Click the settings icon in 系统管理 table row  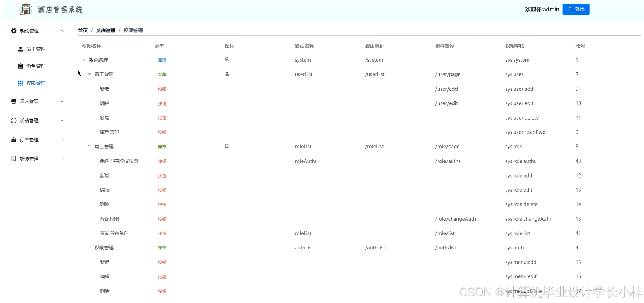click(x=227, y=59)
